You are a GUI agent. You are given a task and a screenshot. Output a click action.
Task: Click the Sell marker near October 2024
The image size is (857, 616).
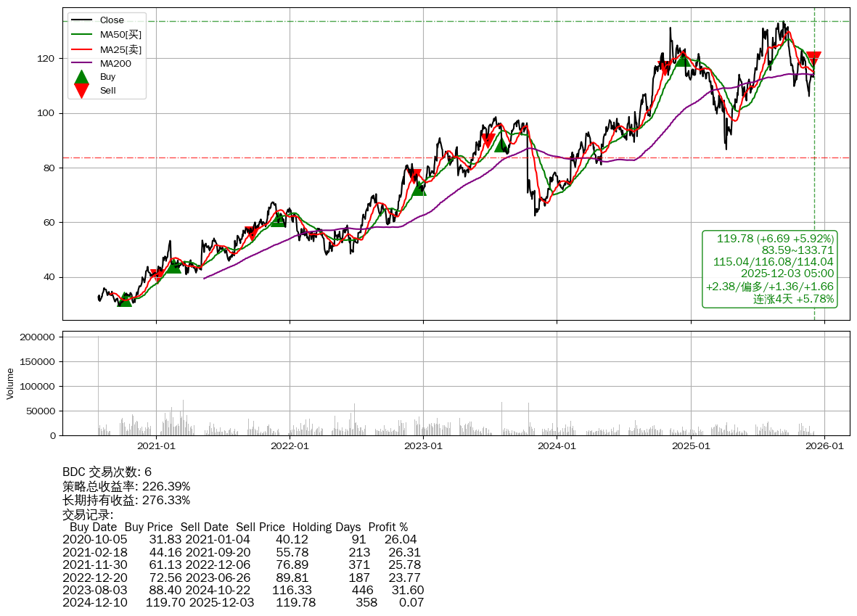pyautogui.click(x=663, y=68)
